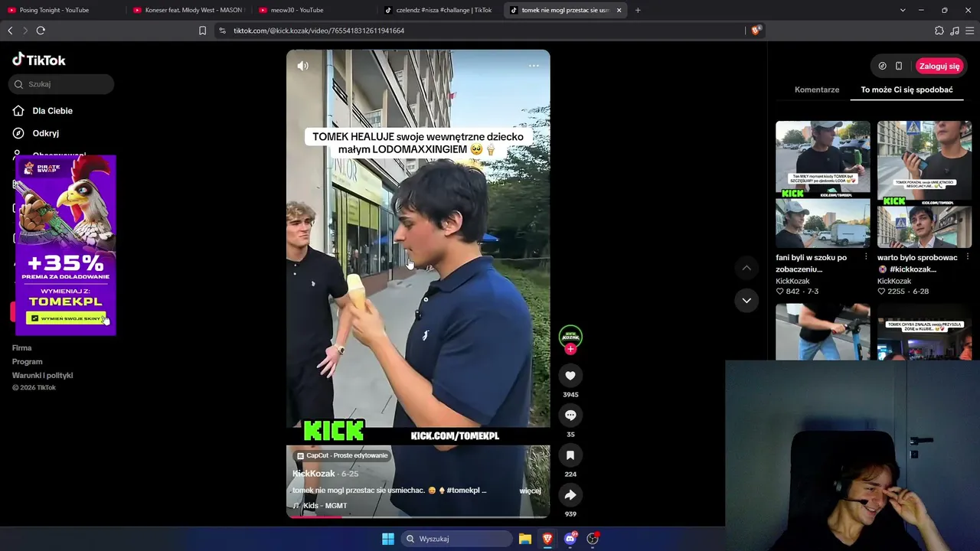
Task: Switch to 'czelendz #nisza #challange' TikTok tab
Action: click(x=438, y=10)
